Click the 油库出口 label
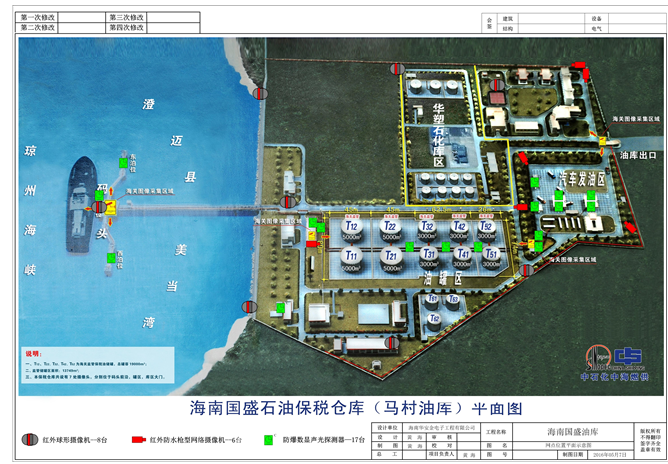The image size is (668, 464). (638, 155)
